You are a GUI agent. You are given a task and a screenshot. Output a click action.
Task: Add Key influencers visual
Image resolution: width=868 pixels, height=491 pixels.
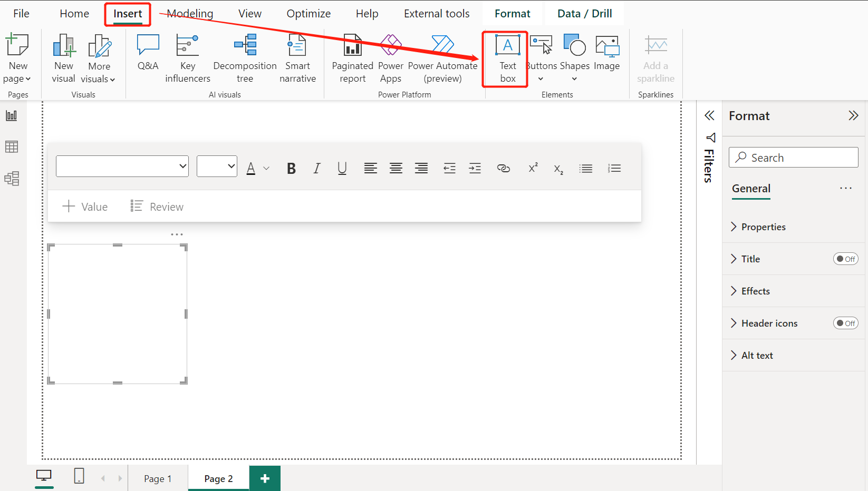click(x=187, y=58)
